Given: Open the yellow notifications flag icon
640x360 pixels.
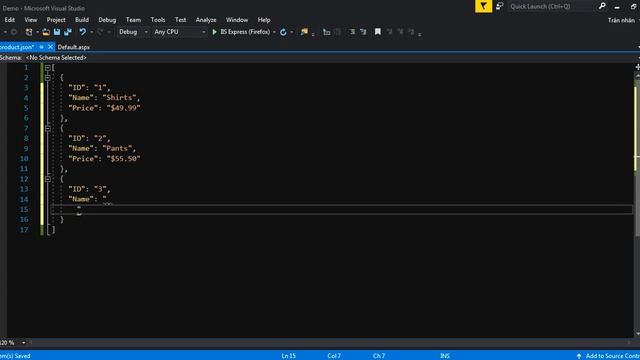Looking at the screenshot, I should pos(483,6).
